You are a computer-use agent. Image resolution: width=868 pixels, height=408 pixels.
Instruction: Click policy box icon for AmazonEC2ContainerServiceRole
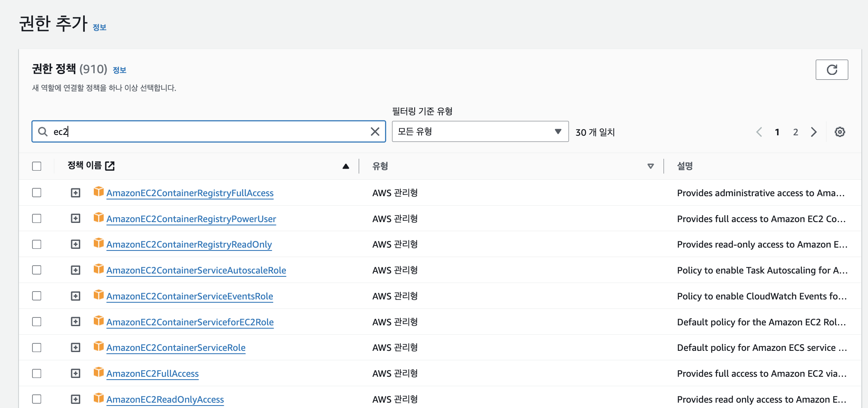pyautogui.click(x=98, y=346)
